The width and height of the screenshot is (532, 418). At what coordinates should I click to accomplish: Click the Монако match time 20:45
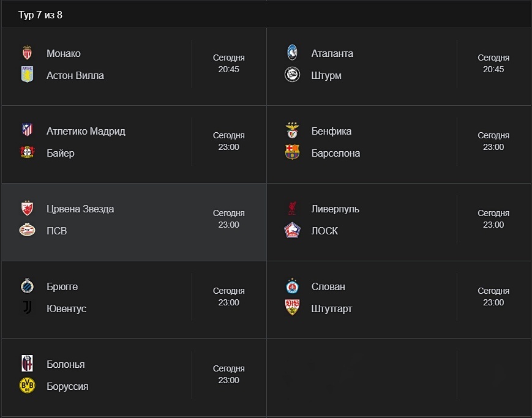pos(229,69)
